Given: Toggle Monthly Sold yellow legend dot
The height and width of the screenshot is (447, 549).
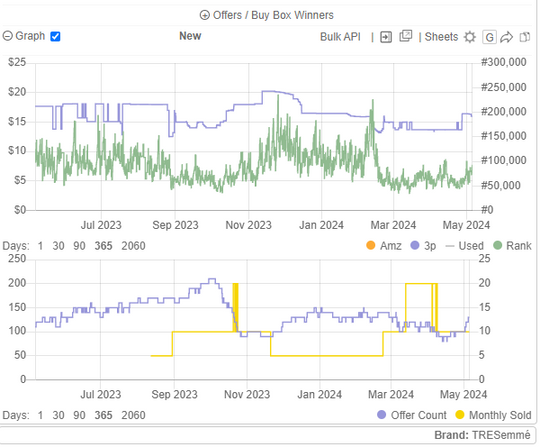Looking at the screenshot, I should (x=460, y=415).
